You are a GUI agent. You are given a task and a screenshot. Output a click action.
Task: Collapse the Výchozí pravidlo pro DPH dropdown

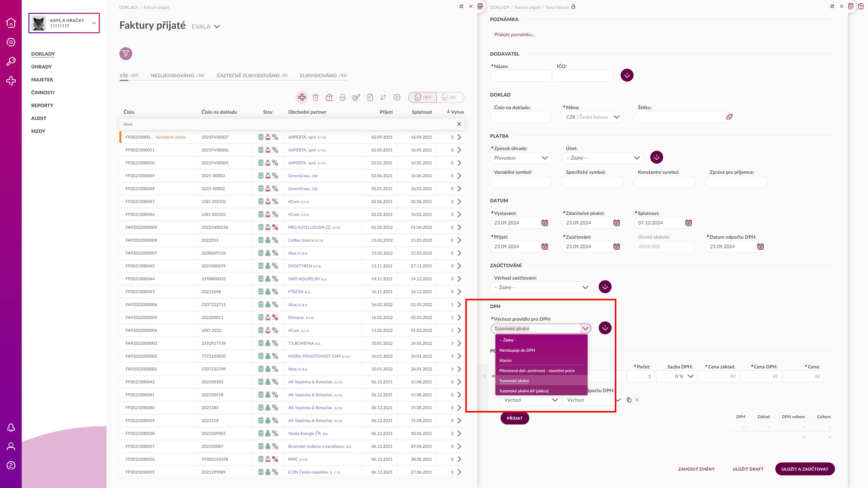click(x=585, y=328)
